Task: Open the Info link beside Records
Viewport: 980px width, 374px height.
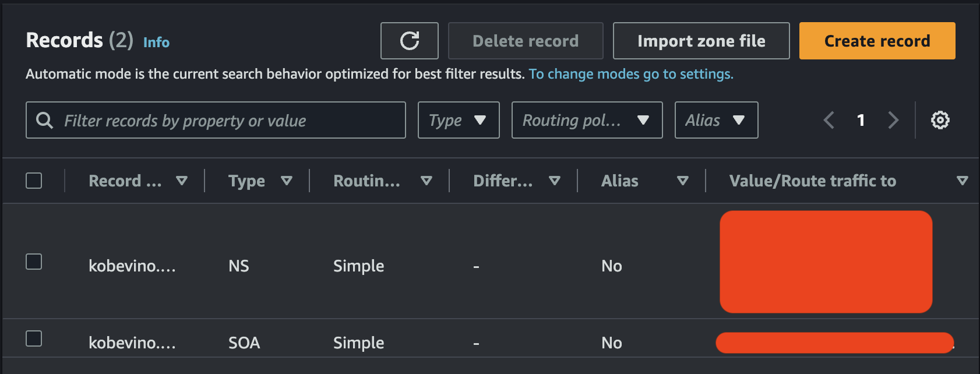Action: coord(156,43)
